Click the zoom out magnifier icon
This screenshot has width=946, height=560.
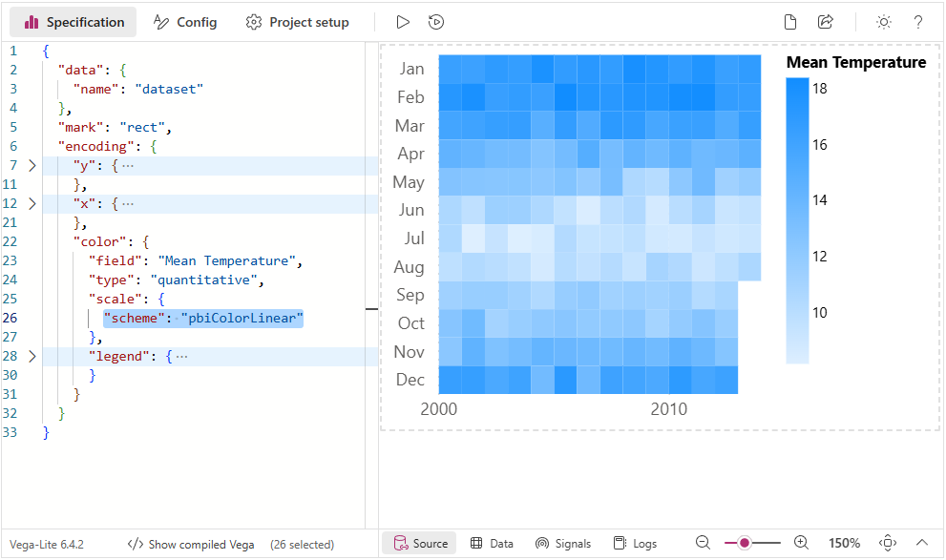coord(703,543)
